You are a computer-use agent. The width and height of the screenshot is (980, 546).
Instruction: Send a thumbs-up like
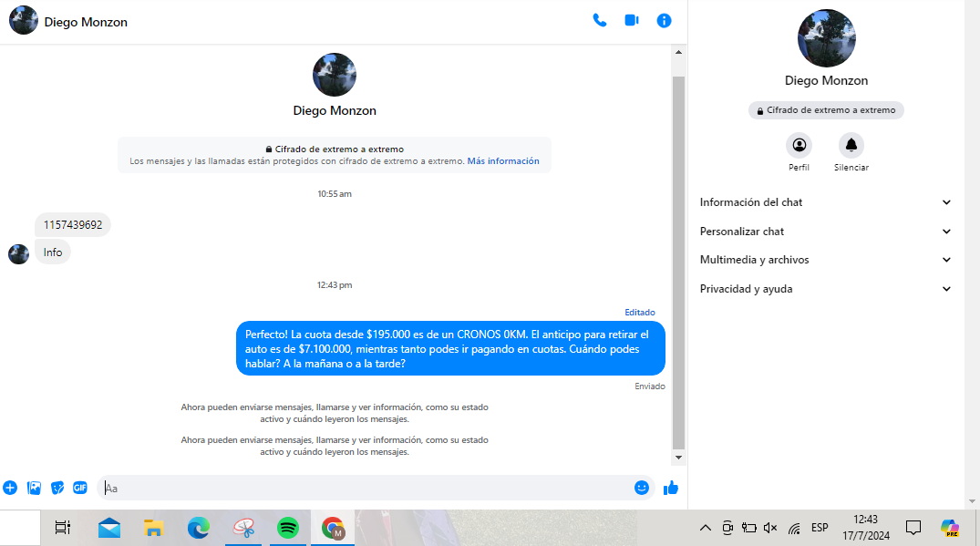(671, 488)
